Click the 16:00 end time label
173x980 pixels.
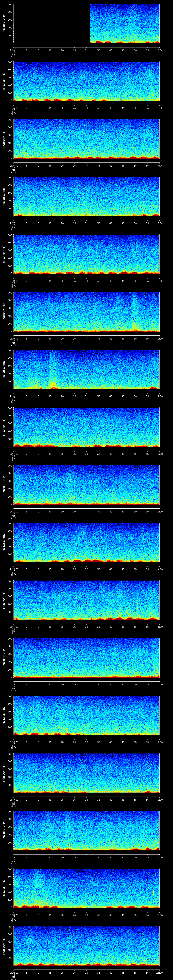159,684
